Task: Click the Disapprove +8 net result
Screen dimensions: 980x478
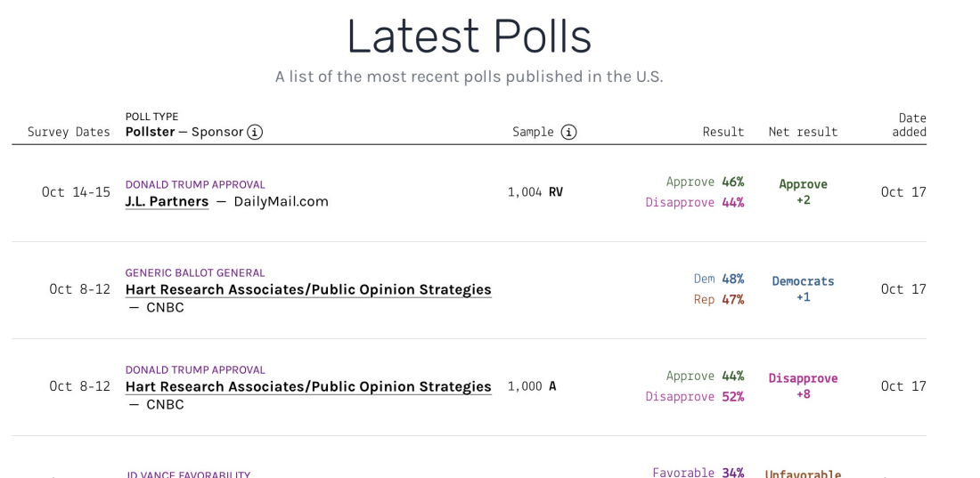Action: (x=803, y=385)
